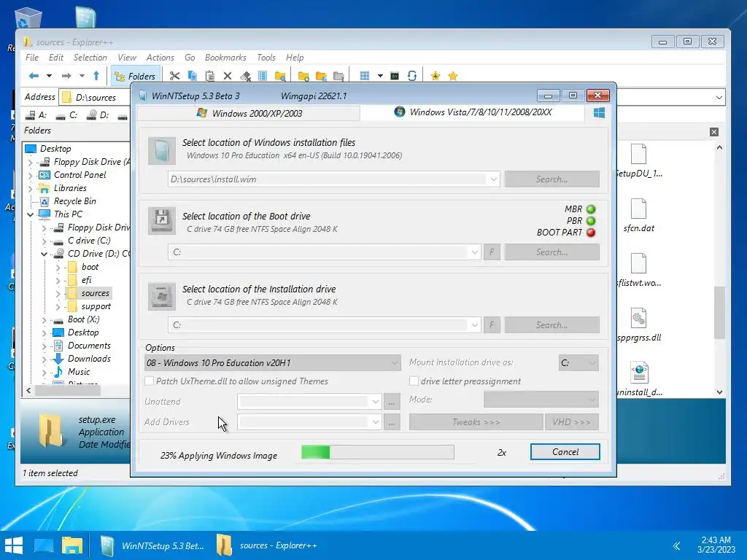The height and width of the screenshot is (560, 747).
Task: Go back using Explorer++ Back arrow
Action: tap(34, 76)
